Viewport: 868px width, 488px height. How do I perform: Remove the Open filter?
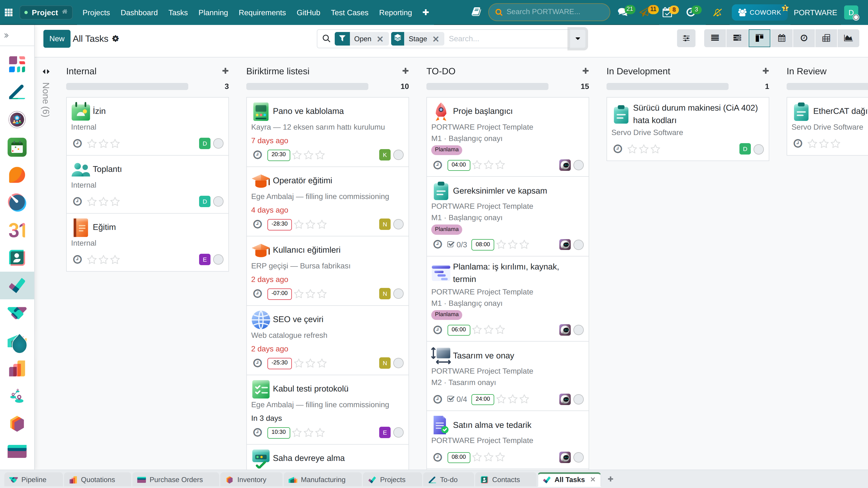[380, 39]
